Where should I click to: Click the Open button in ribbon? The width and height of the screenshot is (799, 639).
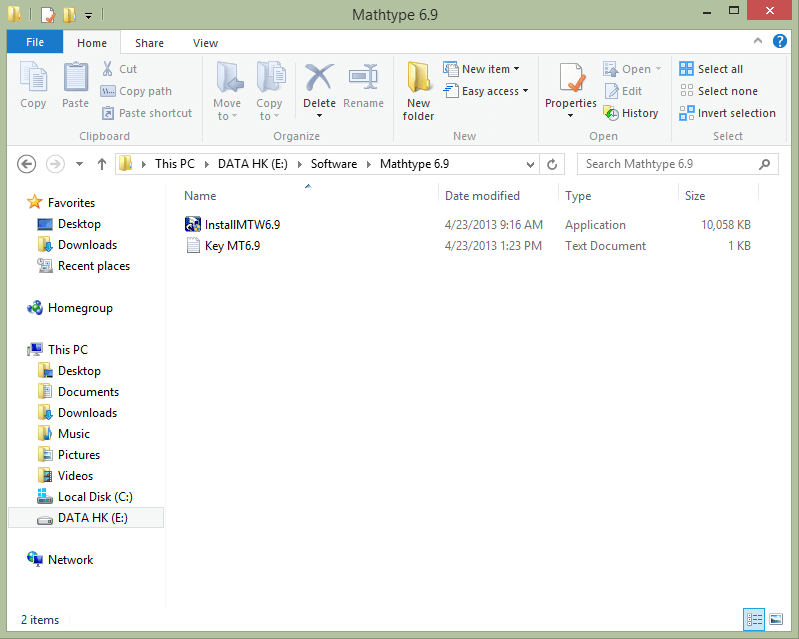632,69
